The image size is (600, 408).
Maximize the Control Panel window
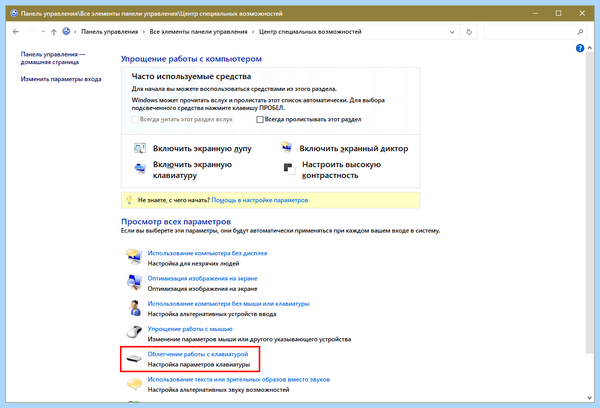(558, 13)
